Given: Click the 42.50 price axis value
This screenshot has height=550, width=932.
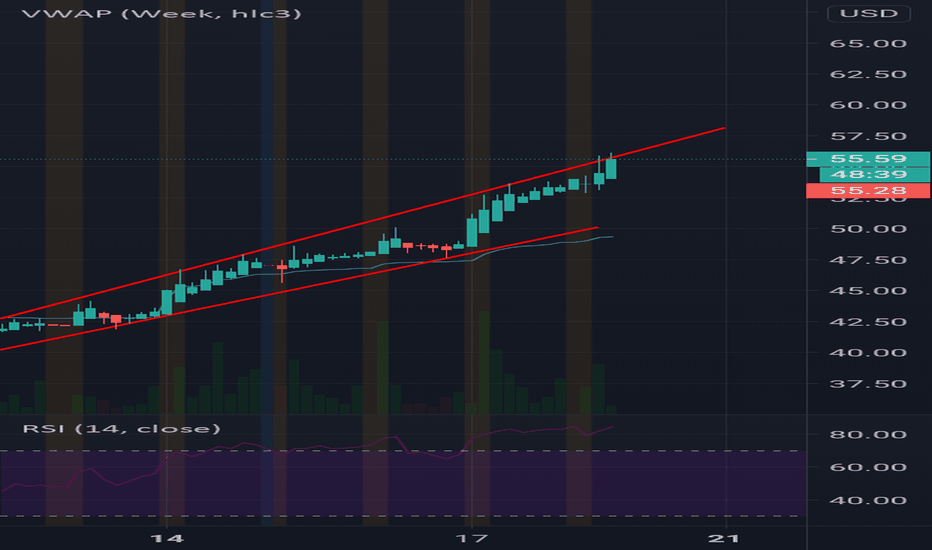Looking at the screenshot, I should pyautogui.click(x=868, y=322).
